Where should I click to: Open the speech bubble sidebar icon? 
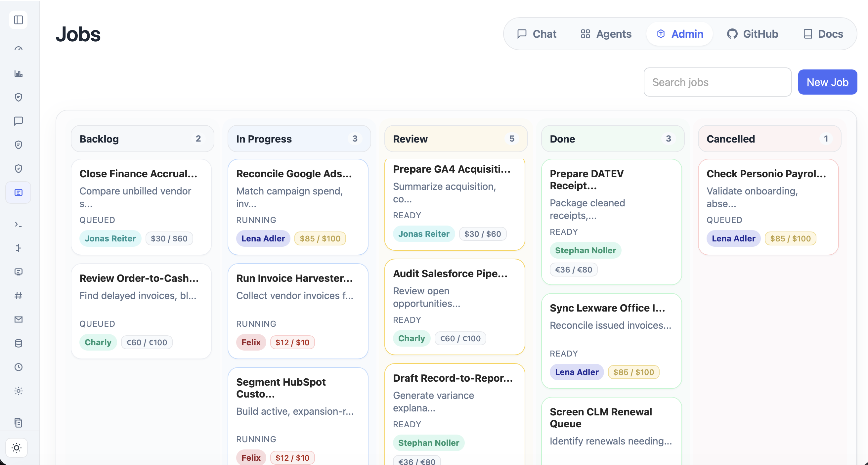pos(19,121)
